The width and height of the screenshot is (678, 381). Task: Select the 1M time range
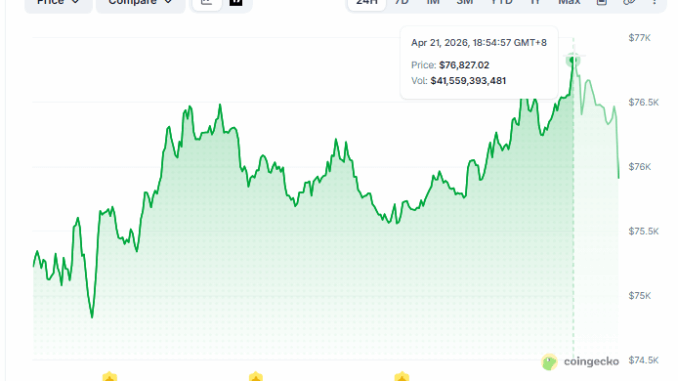[x=433, y=3]
